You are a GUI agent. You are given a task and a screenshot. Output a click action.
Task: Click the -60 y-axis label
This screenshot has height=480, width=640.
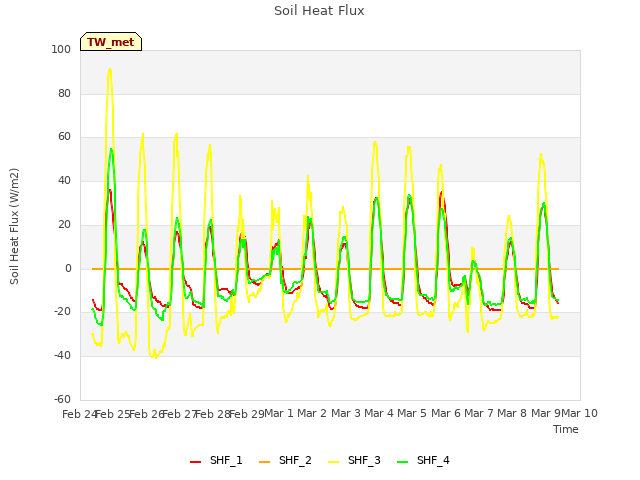pyautogui.click(x=62, y=399)
